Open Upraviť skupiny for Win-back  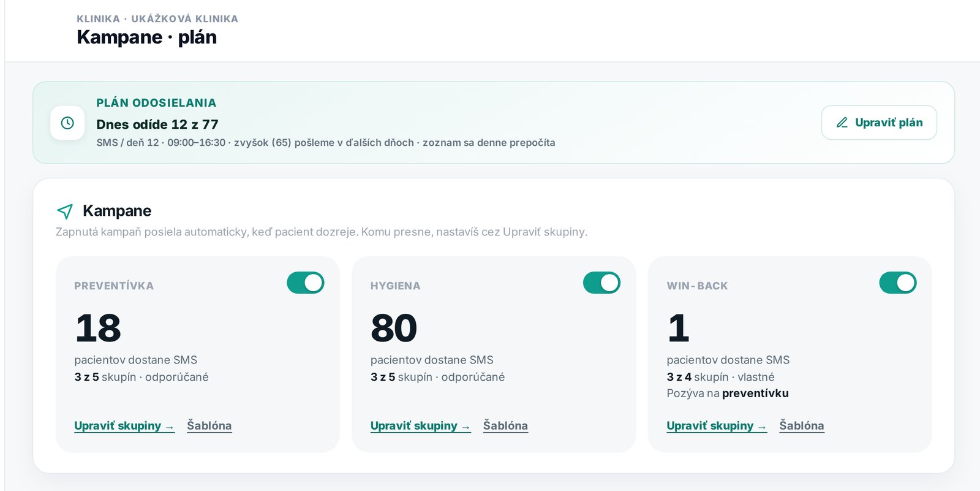coord(717,425)
